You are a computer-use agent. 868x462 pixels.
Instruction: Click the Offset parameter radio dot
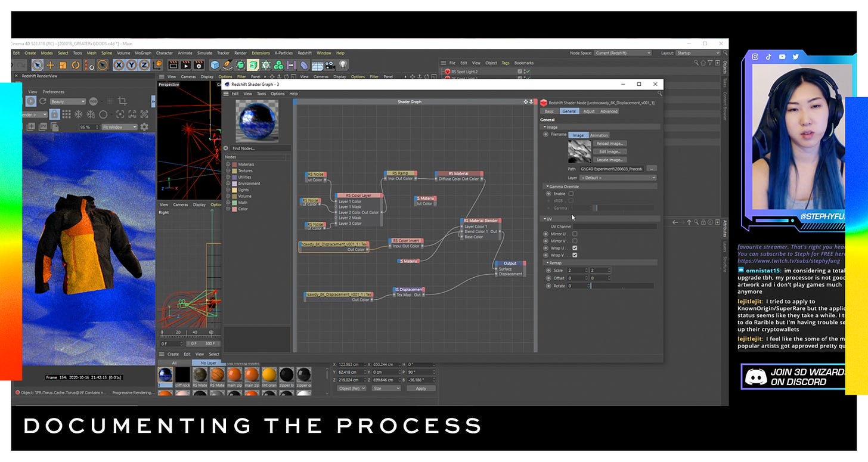(x=548, y=278)
